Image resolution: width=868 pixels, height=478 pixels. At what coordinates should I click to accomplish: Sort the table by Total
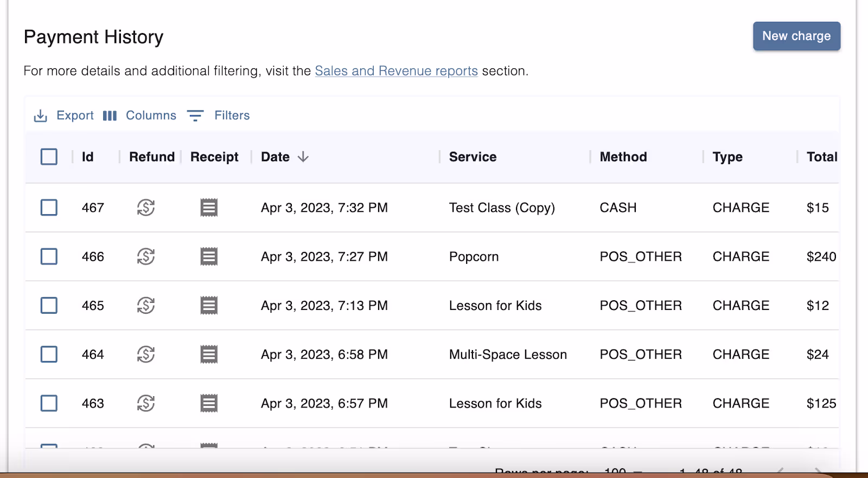coord(822,157)
